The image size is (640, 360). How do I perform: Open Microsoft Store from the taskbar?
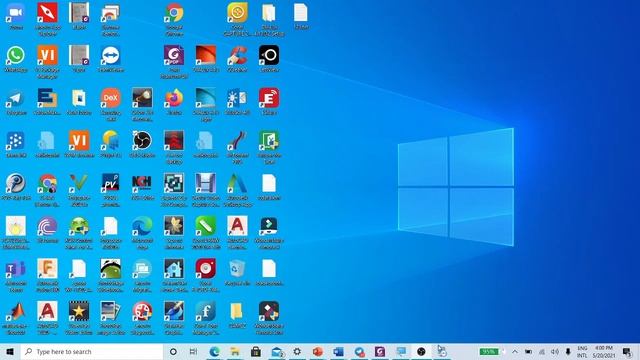pyautogui.click(x=256, y=351)
